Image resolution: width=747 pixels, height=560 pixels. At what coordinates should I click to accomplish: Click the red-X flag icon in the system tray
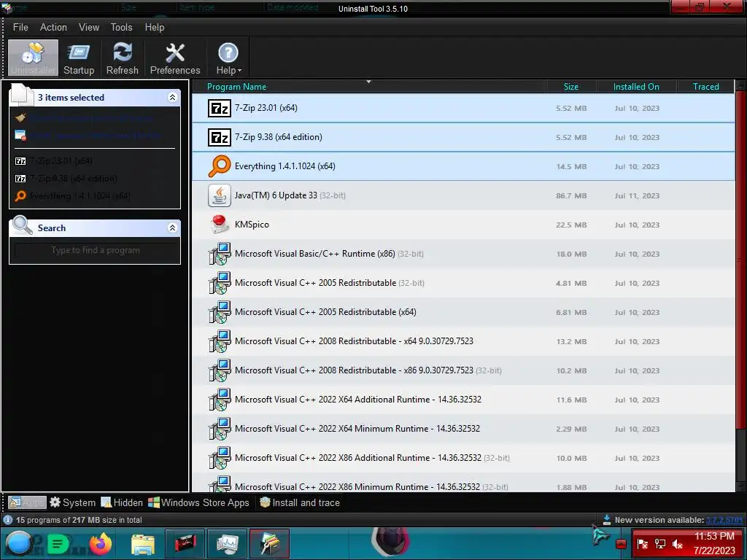[642, 544]
